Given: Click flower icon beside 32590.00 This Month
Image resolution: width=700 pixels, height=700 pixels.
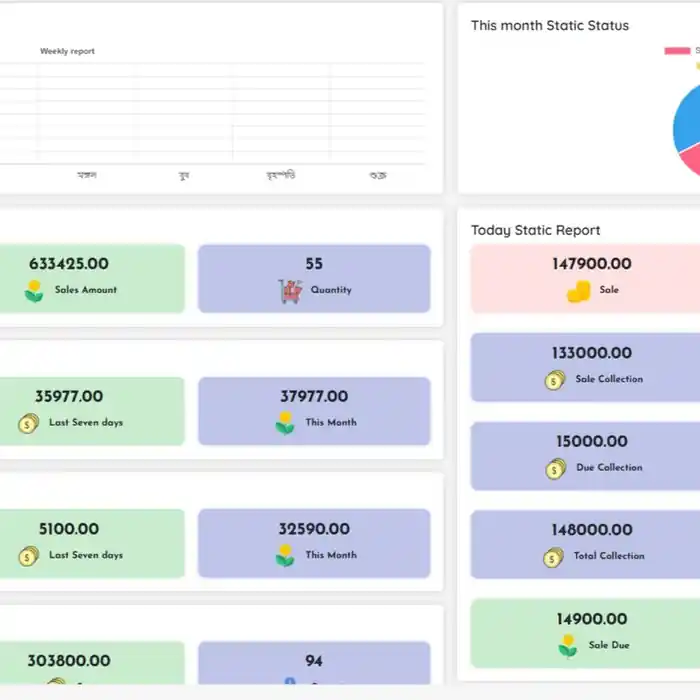Looking at the screenshot, I should [x=285, y=556].
